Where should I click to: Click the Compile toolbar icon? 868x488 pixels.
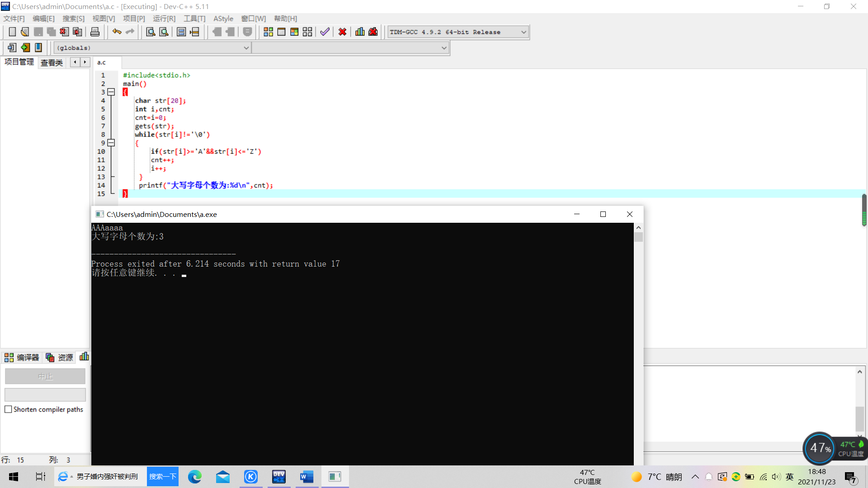point(268,32)
